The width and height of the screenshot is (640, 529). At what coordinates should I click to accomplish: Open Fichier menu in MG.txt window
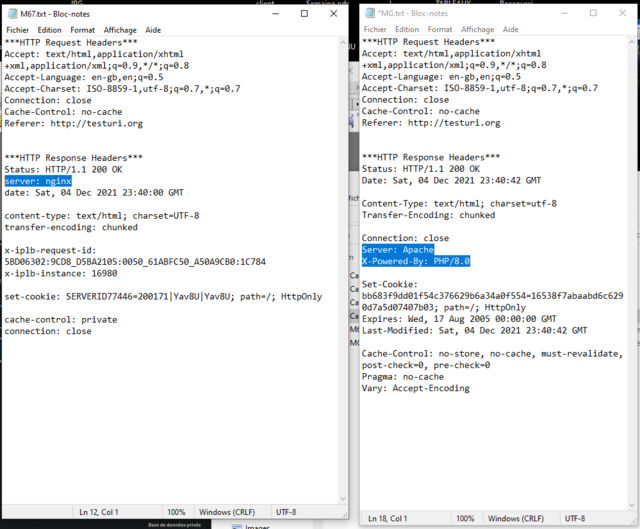pos(375,29)
